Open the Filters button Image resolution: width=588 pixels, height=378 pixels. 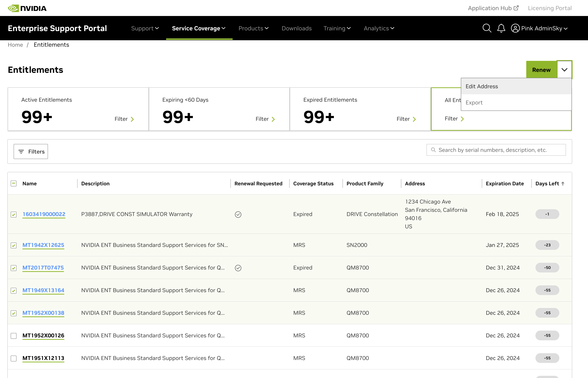31,151
